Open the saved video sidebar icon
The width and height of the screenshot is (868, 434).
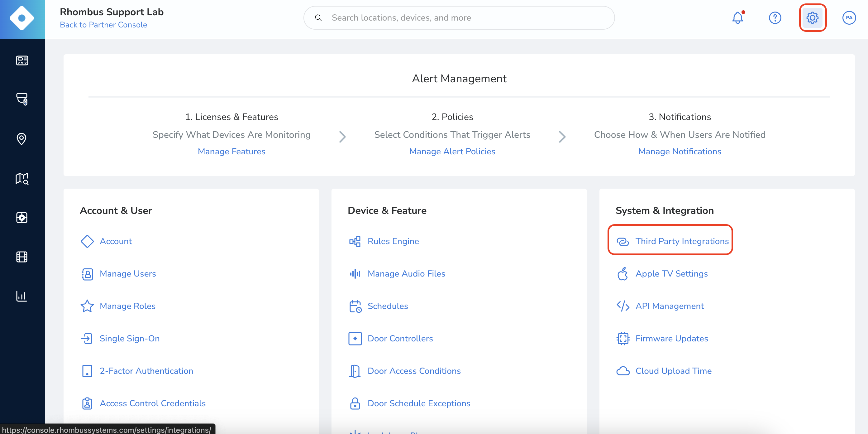[x=22, y=218]
